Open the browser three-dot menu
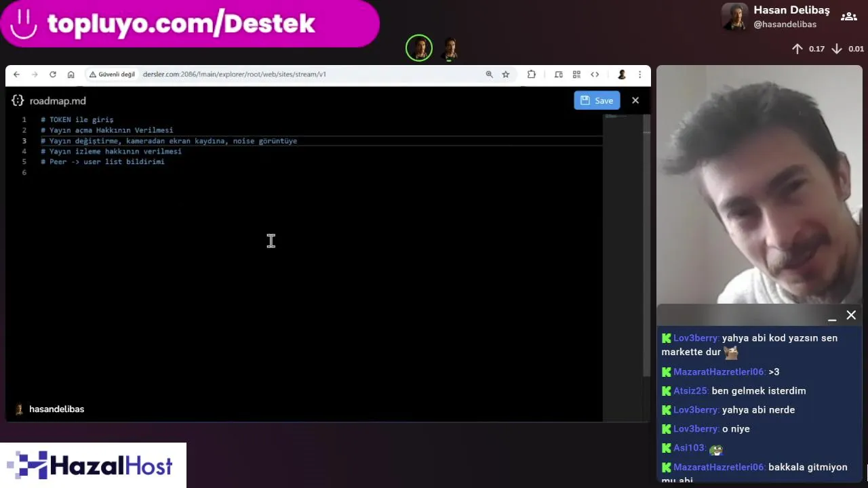Viewport: 868px width, 488px height. [639, 75]
